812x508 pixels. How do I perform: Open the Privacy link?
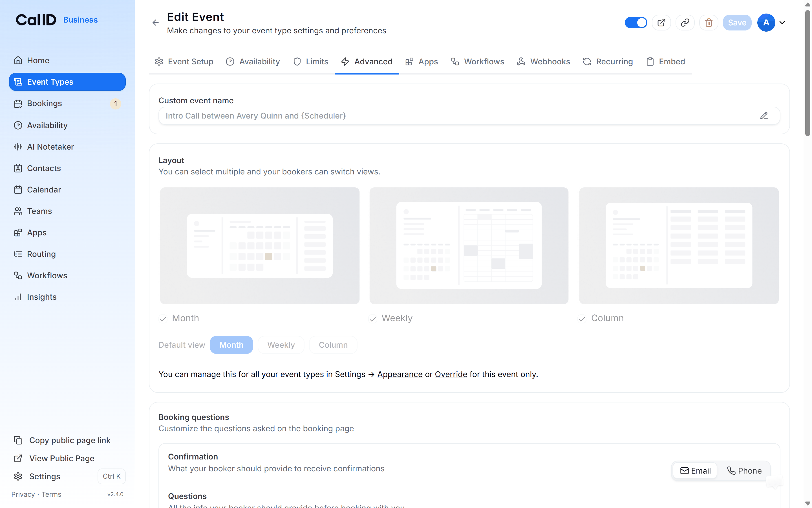[23, 494]
